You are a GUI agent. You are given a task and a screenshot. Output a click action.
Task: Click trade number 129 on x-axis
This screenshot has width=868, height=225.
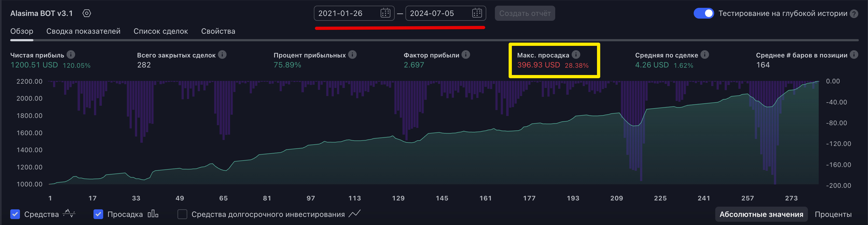click(x=398, y=198)
